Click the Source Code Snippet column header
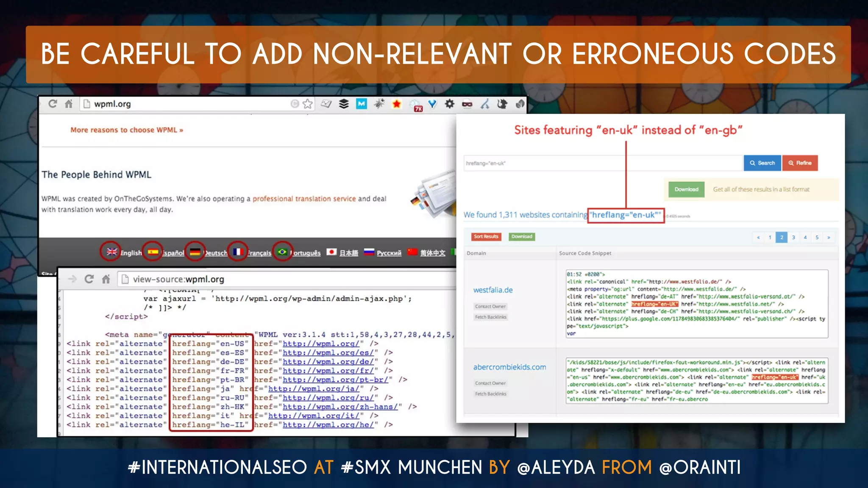This screenshot has height=488, width=868. [585, 253]
